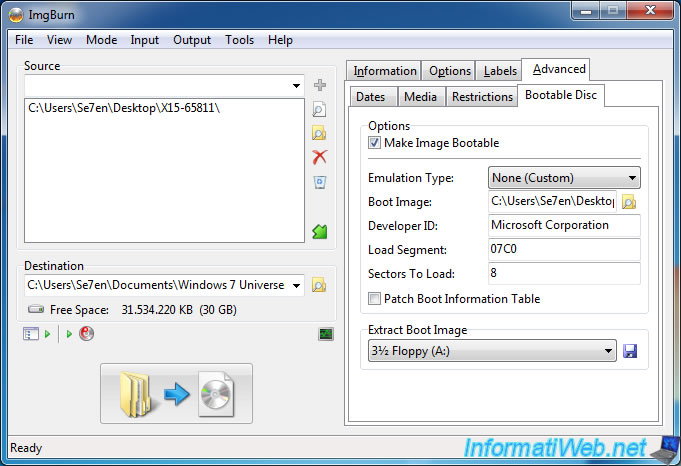This screenshot has height=466, width=681.
Task: Click the second small green play arrow
Action: click(69, 334)
